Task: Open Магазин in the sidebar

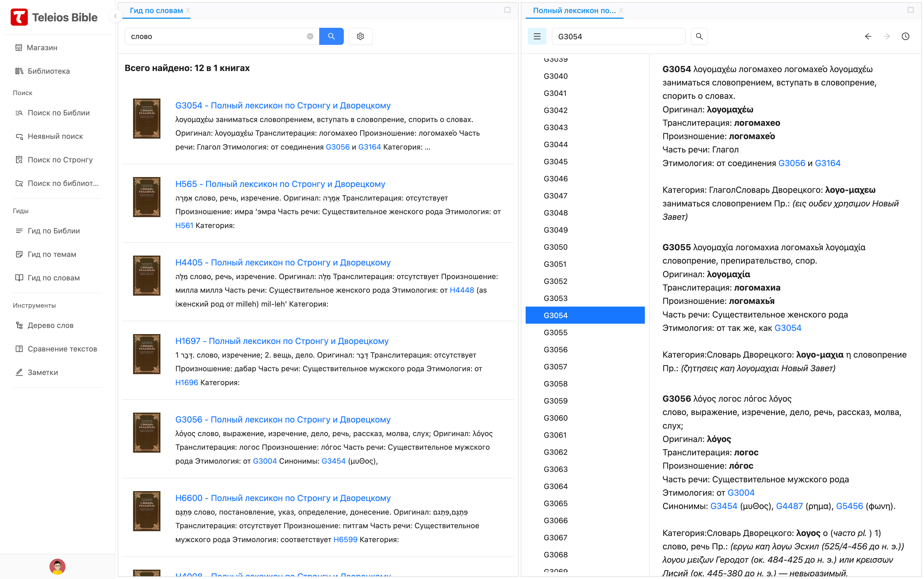Action: pos(42,48)
